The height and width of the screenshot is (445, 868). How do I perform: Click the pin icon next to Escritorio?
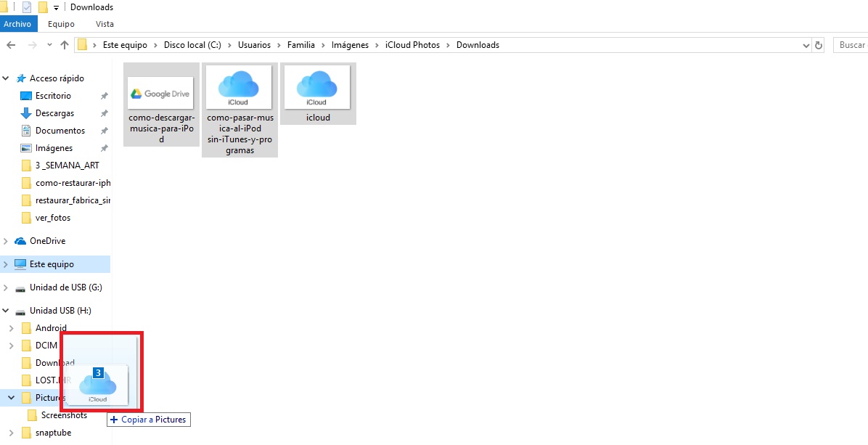tap(104, 97)
